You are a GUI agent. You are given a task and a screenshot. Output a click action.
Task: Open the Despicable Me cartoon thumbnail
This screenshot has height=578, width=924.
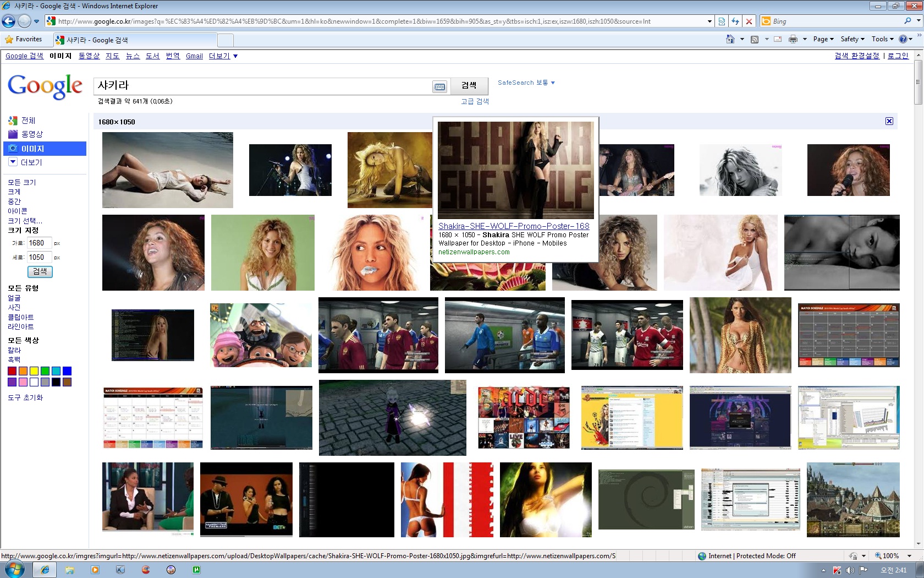click(261, 335)
